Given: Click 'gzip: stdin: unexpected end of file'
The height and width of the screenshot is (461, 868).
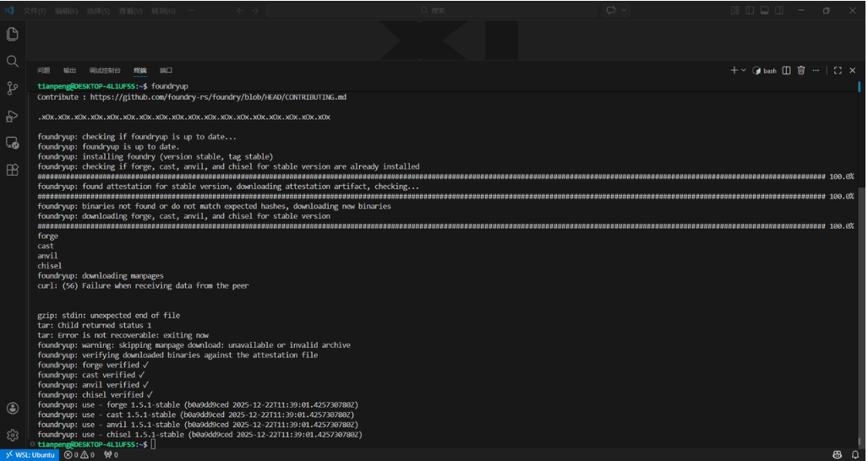Looking at the screenshot, I should point(109,316).
